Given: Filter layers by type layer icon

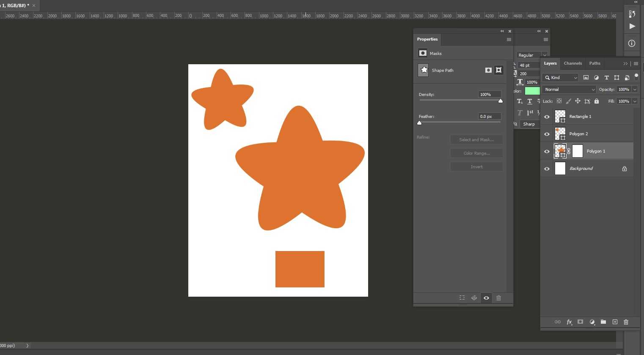Looking at the screenshot, I should point(606,77).
